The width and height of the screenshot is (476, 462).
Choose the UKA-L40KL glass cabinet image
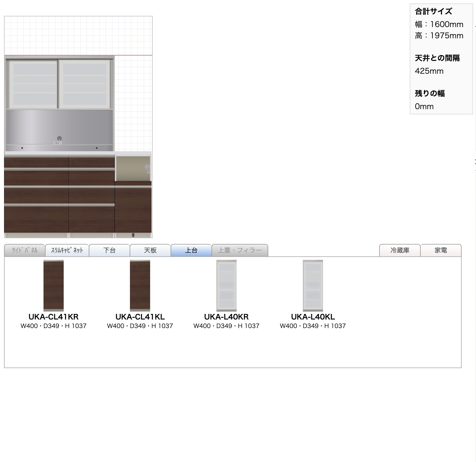click(313, 285)
